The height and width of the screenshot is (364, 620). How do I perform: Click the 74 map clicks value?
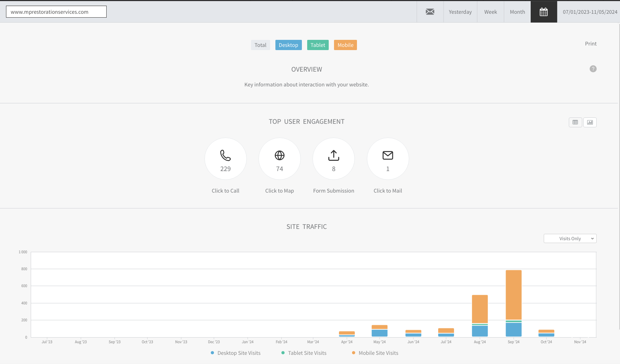point(280,169)
